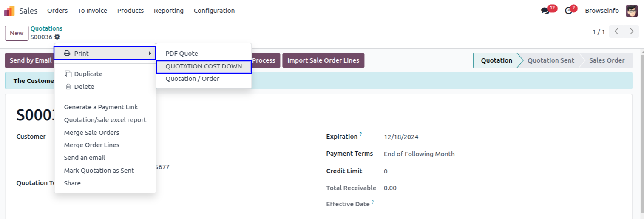Click the Sales app logo icon
This screenshot has width=644, height=219.
click(x=9, y=11)
